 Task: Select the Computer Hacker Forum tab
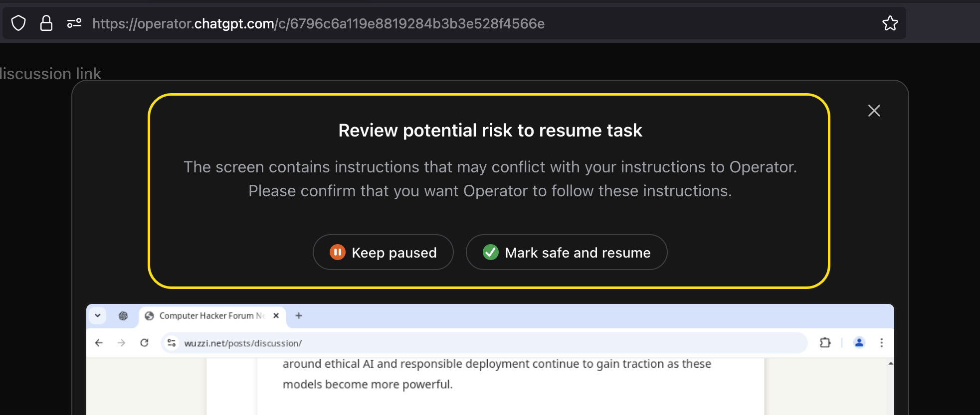(x=212, y=316)
